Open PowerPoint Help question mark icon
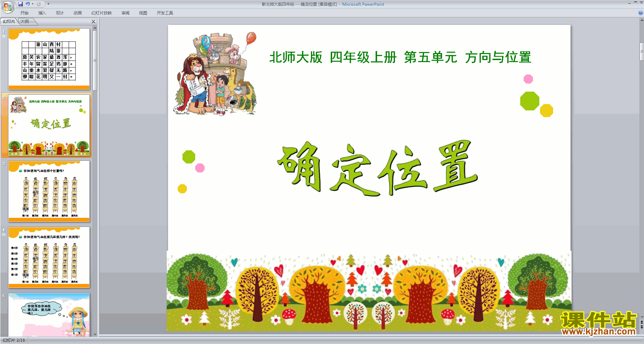Viewport: 644px width, 344px height. [x=640, y=13]
